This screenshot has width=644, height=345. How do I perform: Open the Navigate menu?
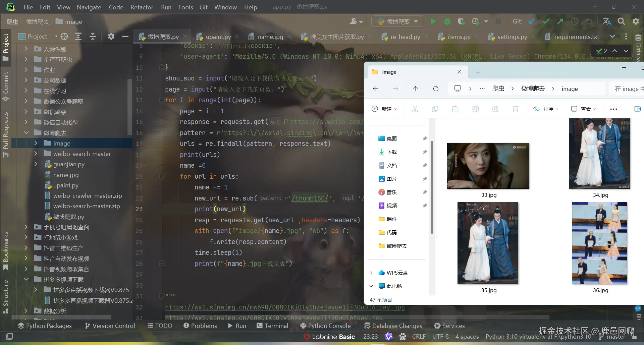click(x=89, y=7)
